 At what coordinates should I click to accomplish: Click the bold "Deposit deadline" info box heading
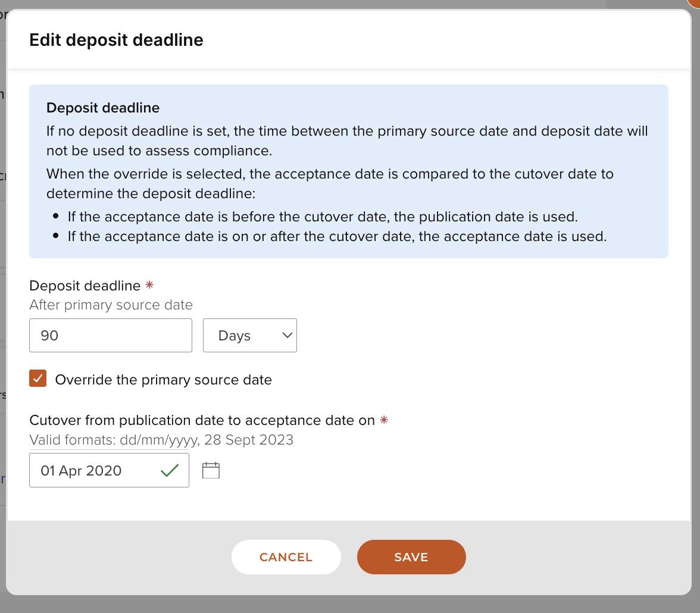point(103,108)
